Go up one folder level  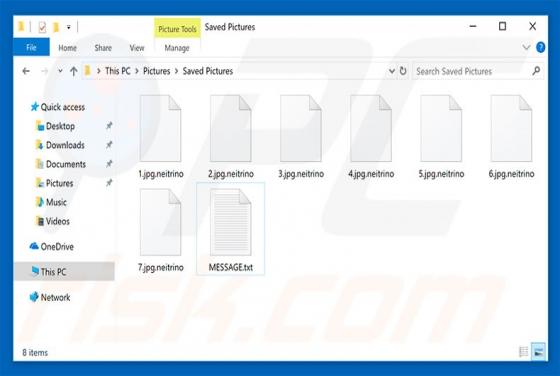tap(74, 71)
